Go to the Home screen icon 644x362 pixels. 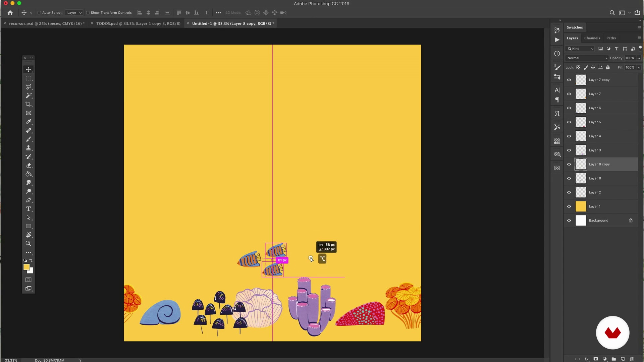pos(10,13)
